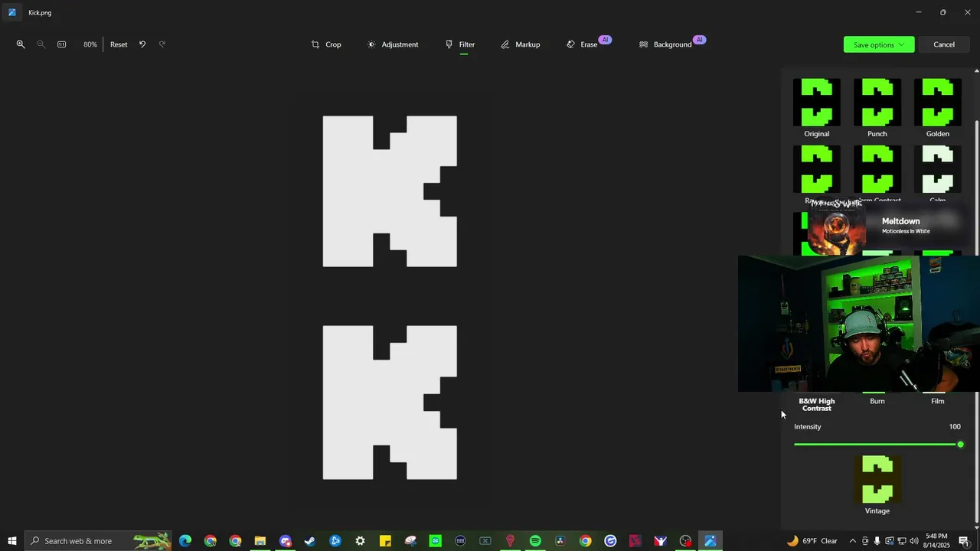Choose the Burn filter label
This screenshot has height=551, width=980.
[x=877, y=401]
